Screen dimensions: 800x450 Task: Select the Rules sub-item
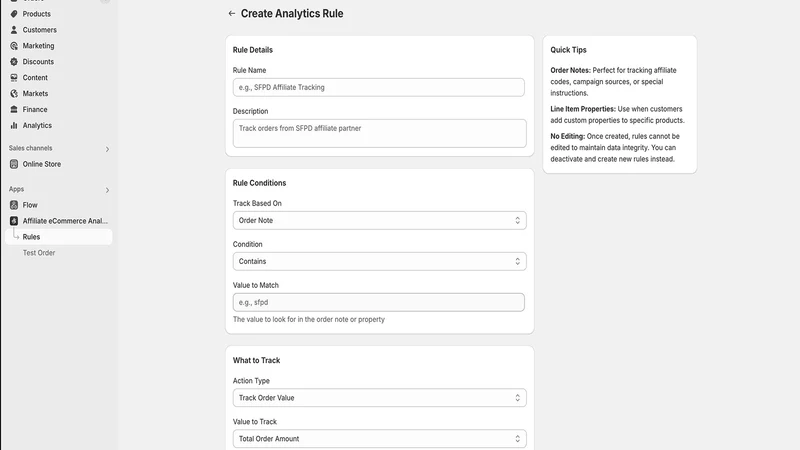pos(59,237)
